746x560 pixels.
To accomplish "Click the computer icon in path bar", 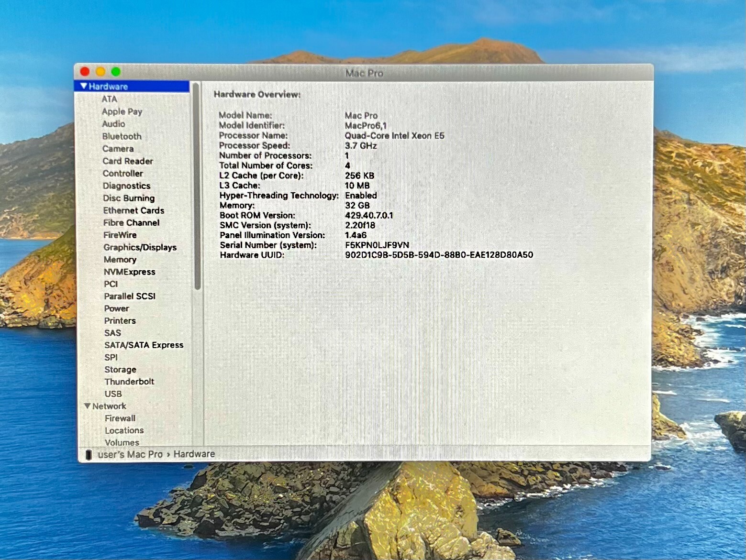I will pos(89,455).
